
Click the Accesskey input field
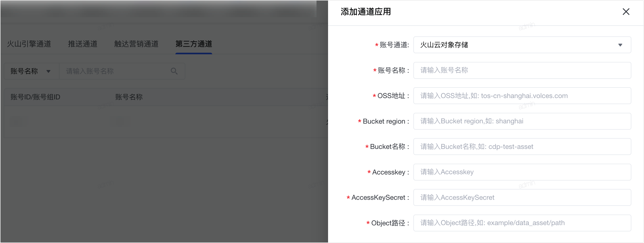click(x=522, y=172)
